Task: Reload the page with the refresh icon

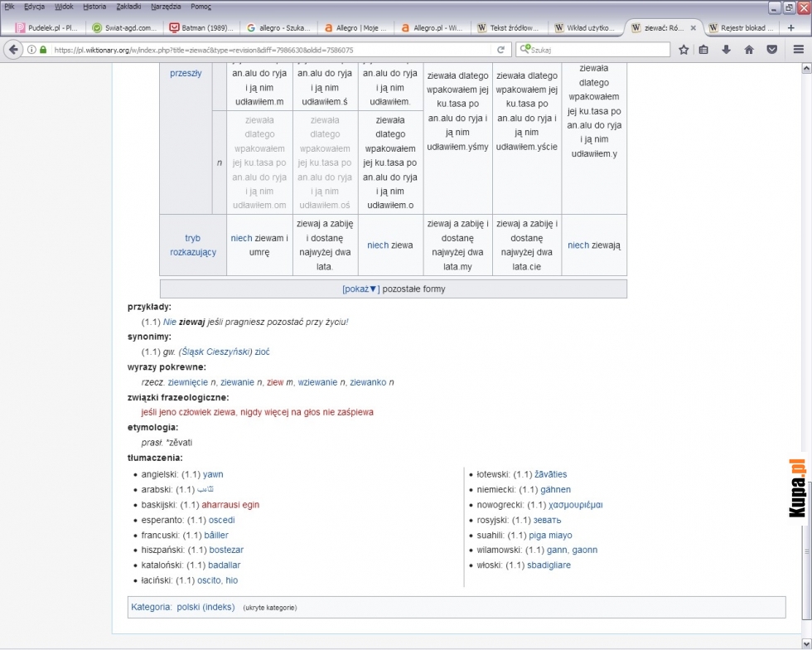Action: coord(500,50)
